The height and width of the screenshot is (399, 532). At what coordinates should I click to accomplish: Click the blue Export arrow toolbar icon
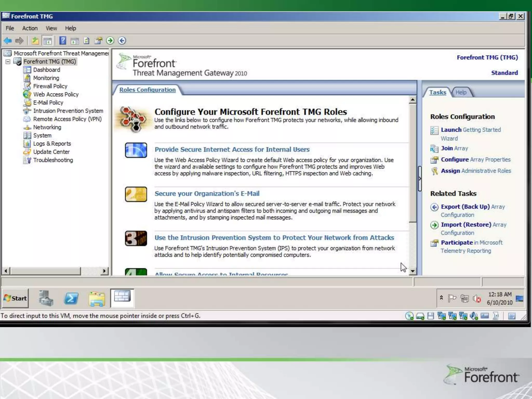(x=122, y=41)
